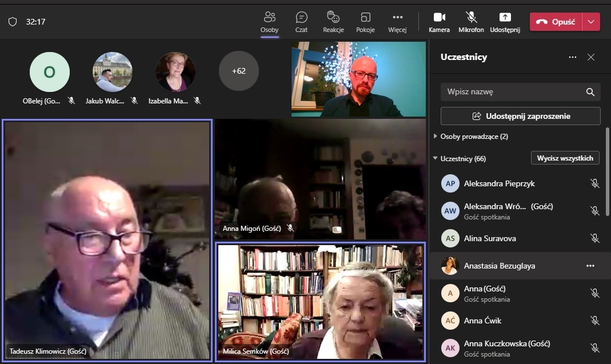Image resolution: width=611 pixels, height=364 pixels.
Task: Close the Uczestnicy panel
Action: click(591, 57)
